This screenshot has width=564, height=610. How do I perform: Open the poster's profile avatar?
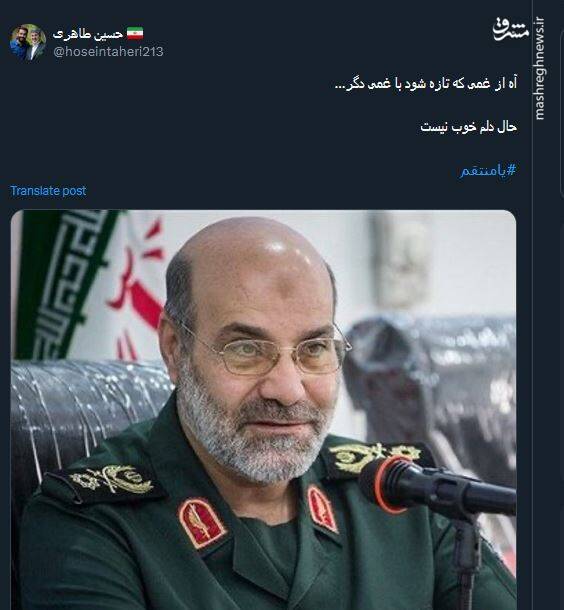click(28, 43)
